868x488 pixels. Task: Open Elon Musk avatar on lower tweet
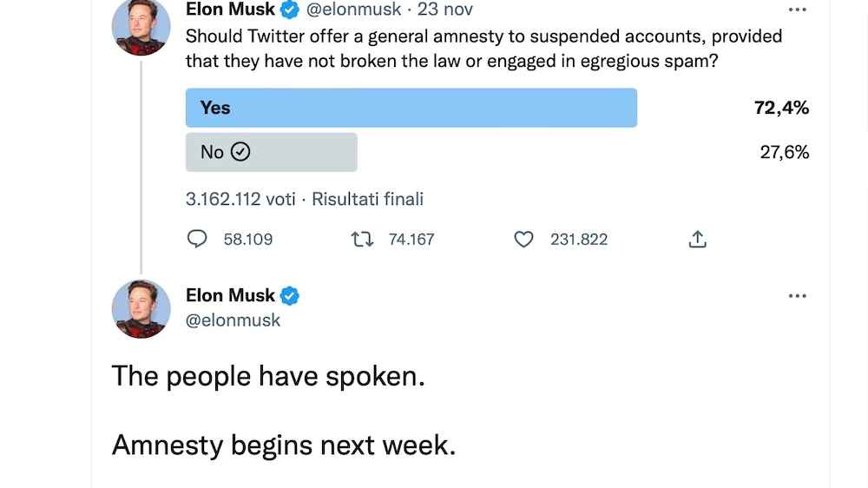pos(141,308)
